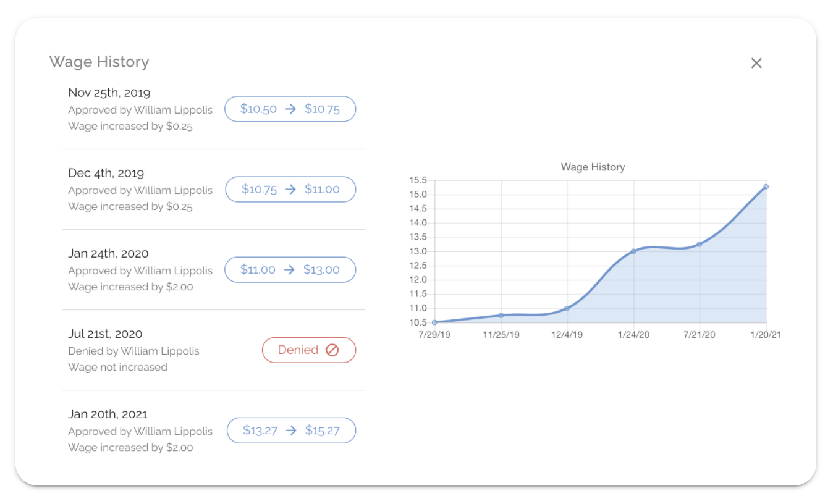Select the Jul 21st, 2020 entry date
Image resolution: width=833 pixels, height=504 pixels.
105,334
